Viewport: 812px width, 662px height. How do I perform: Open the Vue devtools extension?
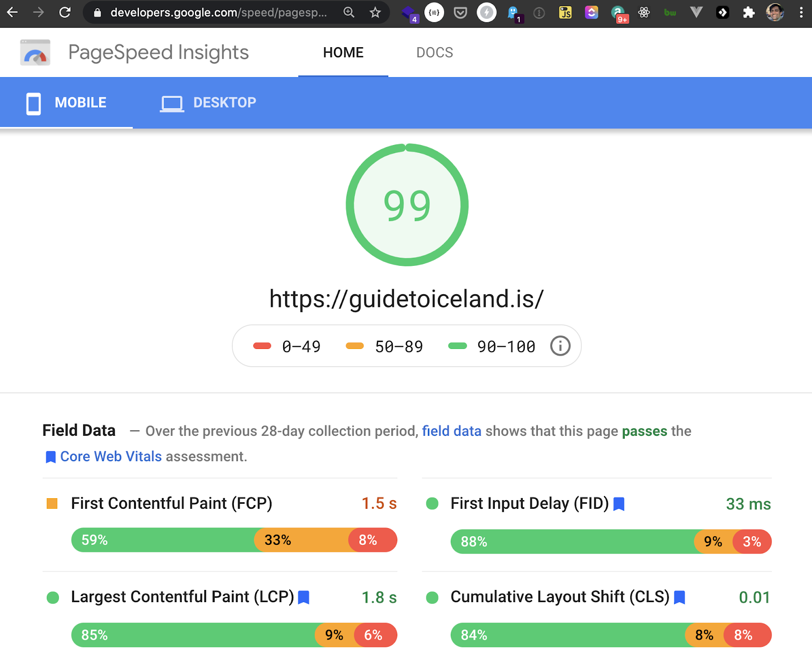[x=696, y=12]
